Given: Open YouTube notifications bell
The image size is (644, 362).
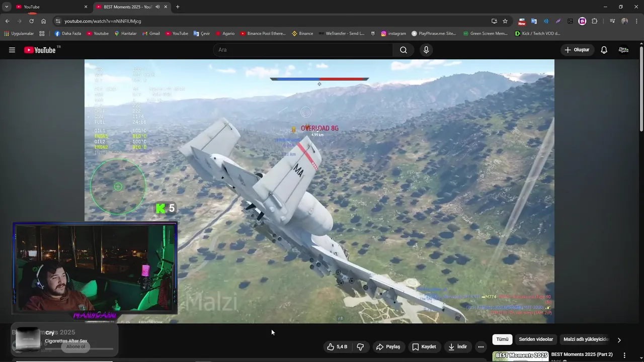Looking at the screenshot, I should pyautogui.click(x=604, y=50).
